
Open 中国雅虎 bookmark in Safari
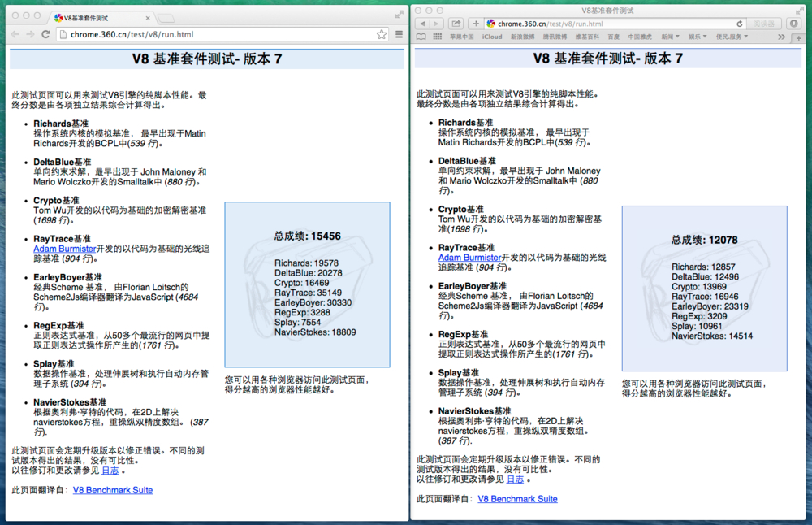click(x=640, y=37)
